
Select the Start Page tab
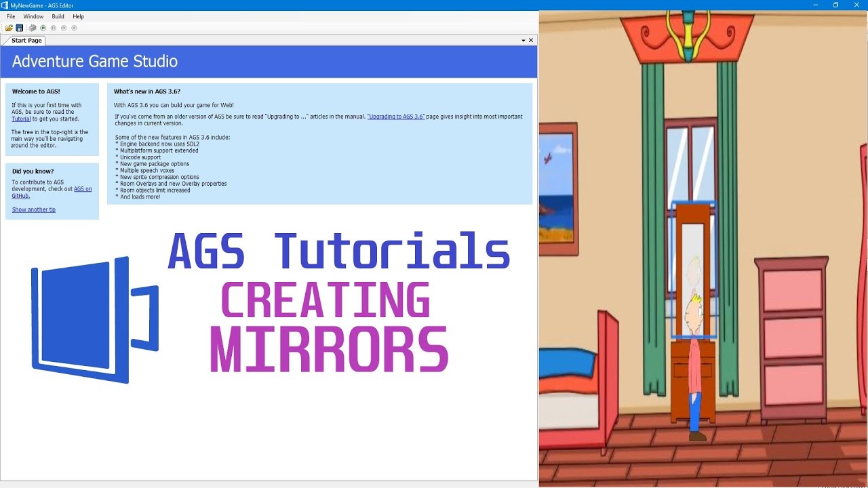pyautogui.click(x=26, y=41)
